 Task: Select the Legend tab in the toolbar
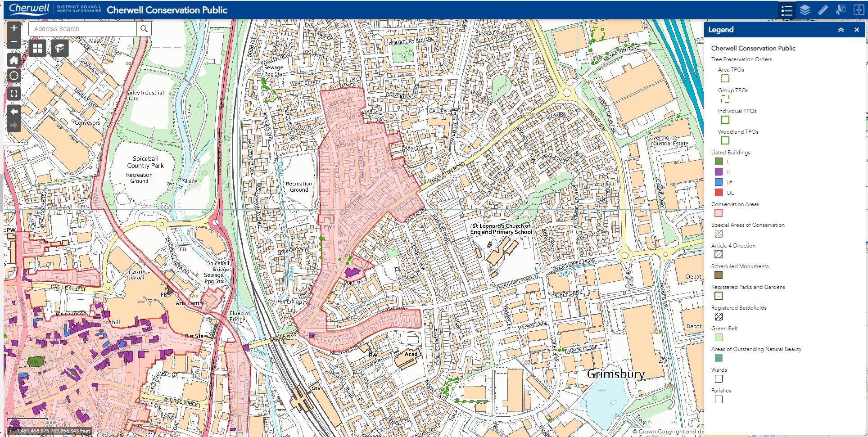tap(787, 10)
